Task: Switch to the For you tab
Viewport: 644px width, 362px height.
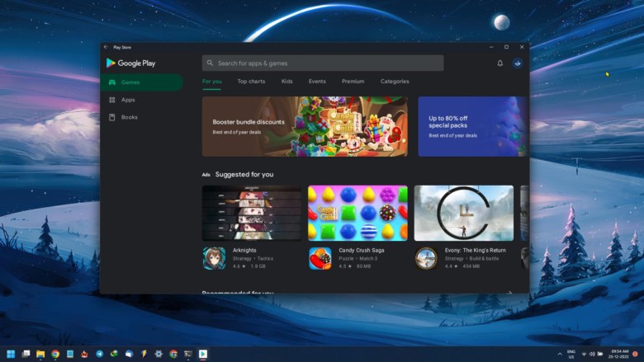Action: (x=212, y=82)
